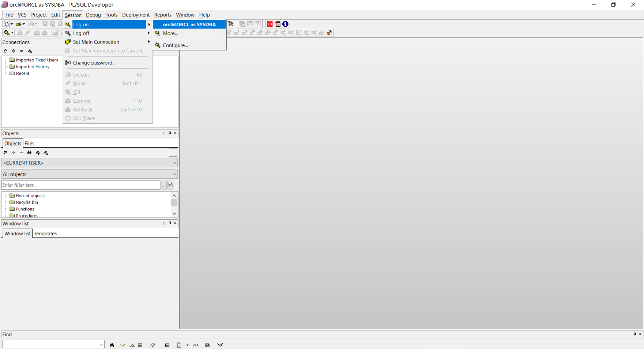Toggle ABC case sensitive option in Find bar
Image resolution: width=644 pixels, height=349 pixels.
coord(196,345)
